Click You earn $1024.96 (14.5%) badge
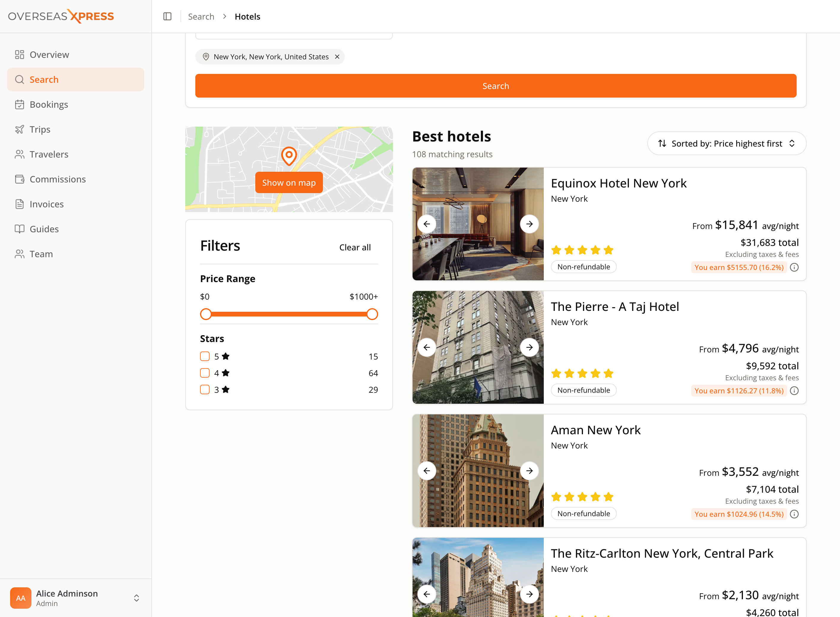 [739, 514]
